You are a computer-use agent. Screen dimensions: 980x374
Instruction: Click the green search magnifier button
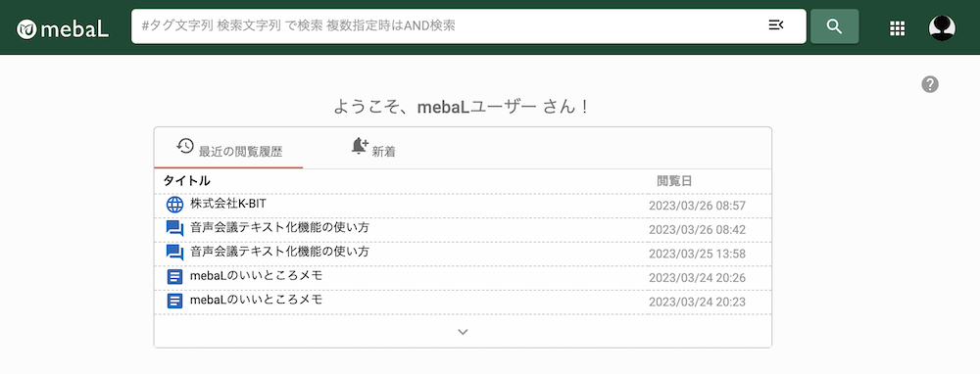point(834,26)
